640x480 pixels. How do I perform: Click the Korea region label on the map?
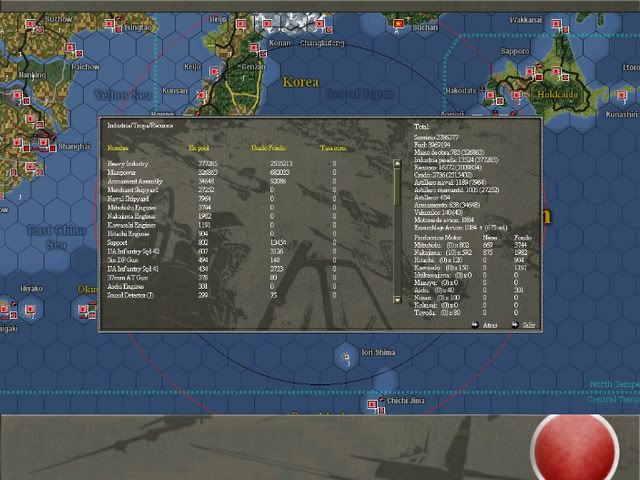tap(301, 82)
